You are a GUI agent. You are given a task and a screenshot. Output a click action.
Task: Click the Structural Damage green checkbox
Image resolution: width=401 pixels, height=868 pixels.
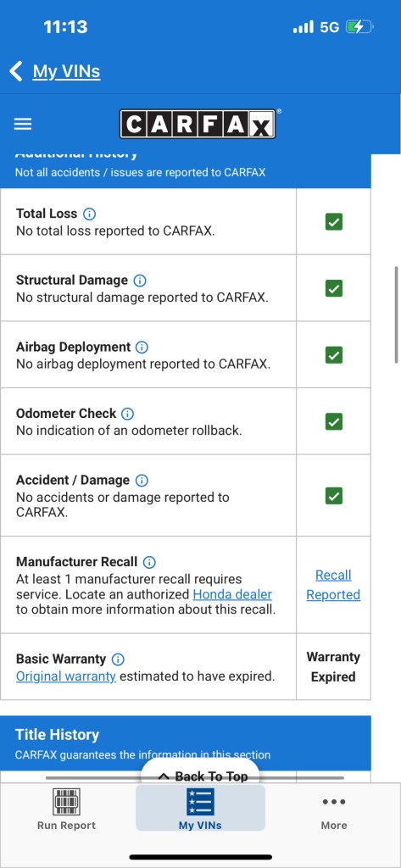(x=333, y=288)
